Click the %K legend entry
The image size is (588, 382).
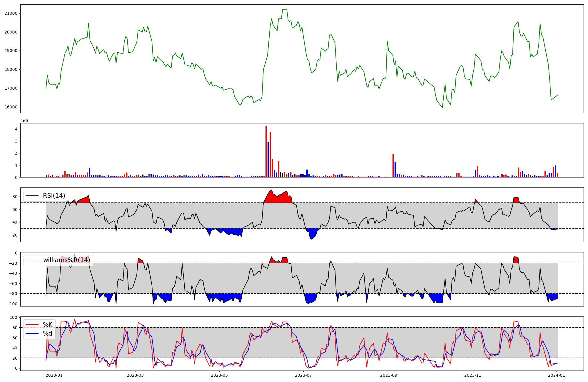click(48, 325)
